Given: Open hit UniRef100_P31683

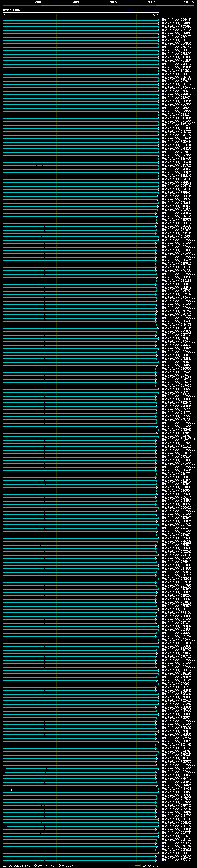Looking at the screenshot, I should click(177, 494).
